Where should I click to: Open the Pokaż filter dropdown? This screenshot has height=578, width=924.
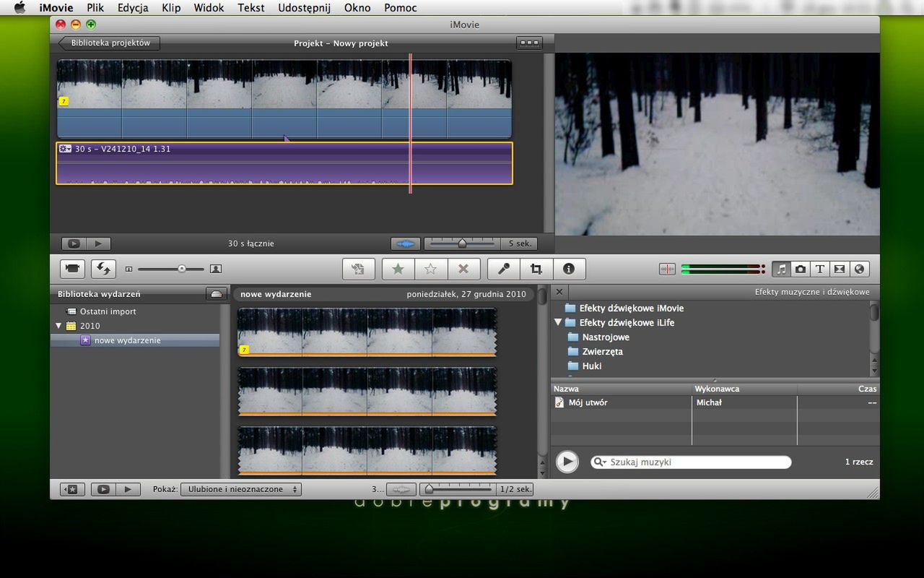point(241,489)
